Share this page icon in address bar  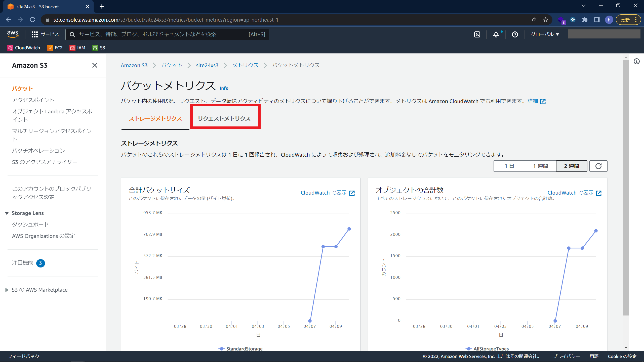click(534, 20)
